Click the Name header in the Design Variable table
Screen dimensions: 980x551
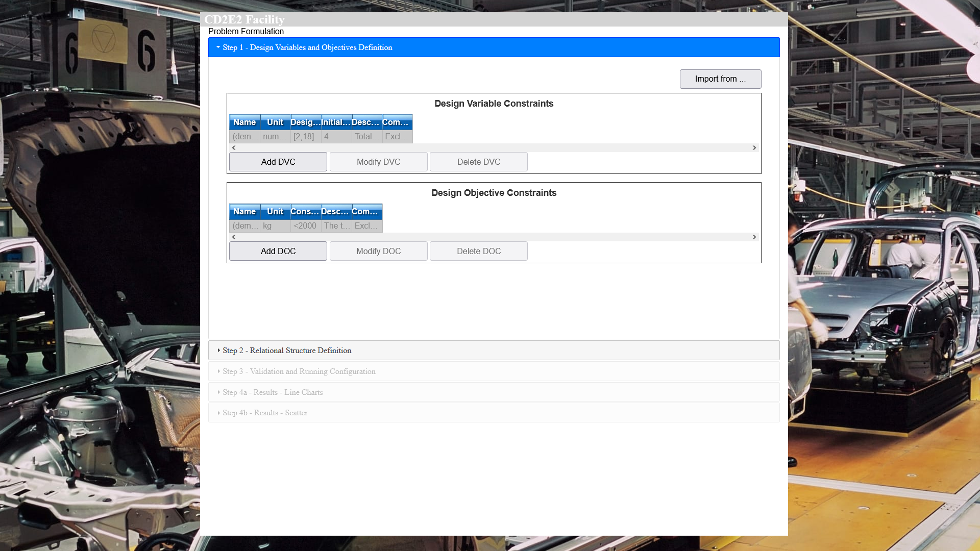(244, 122)
